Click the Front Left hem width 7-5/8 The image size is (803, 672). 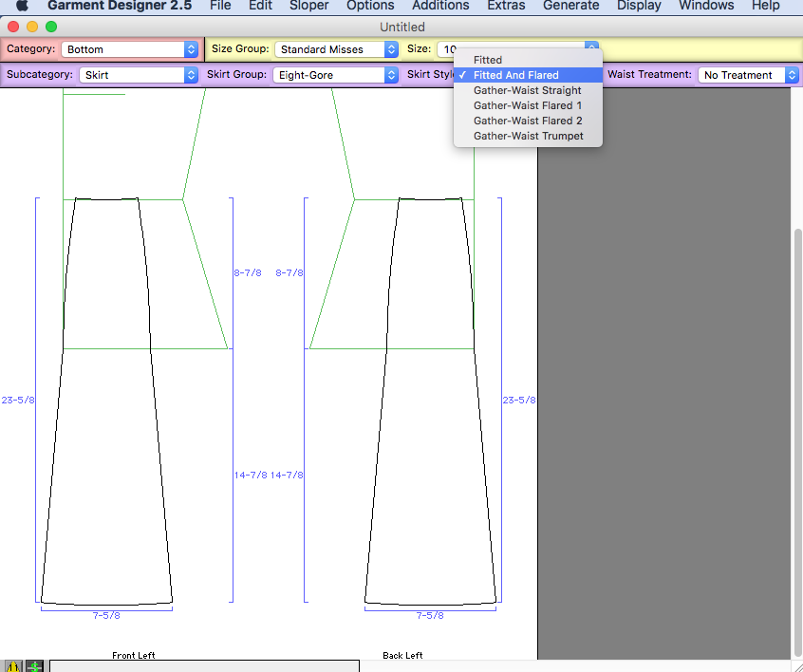click(x=106, y=616)
